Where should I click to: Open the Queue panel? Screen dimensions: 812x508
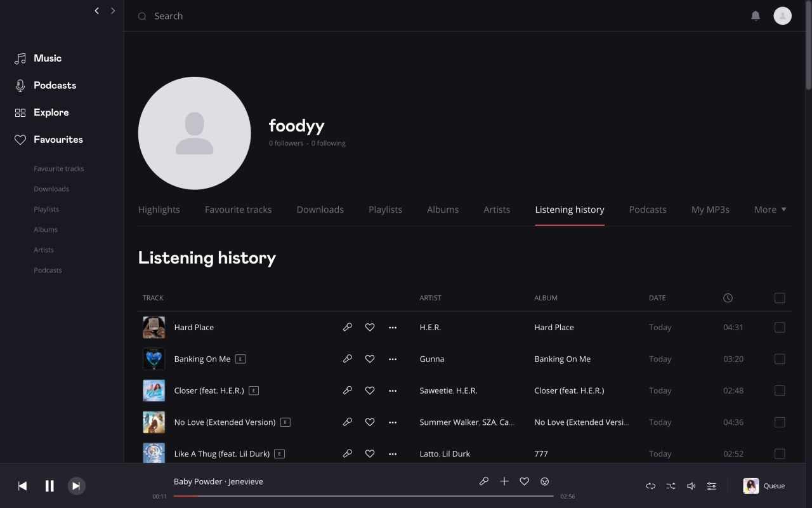tap(764, 486)
